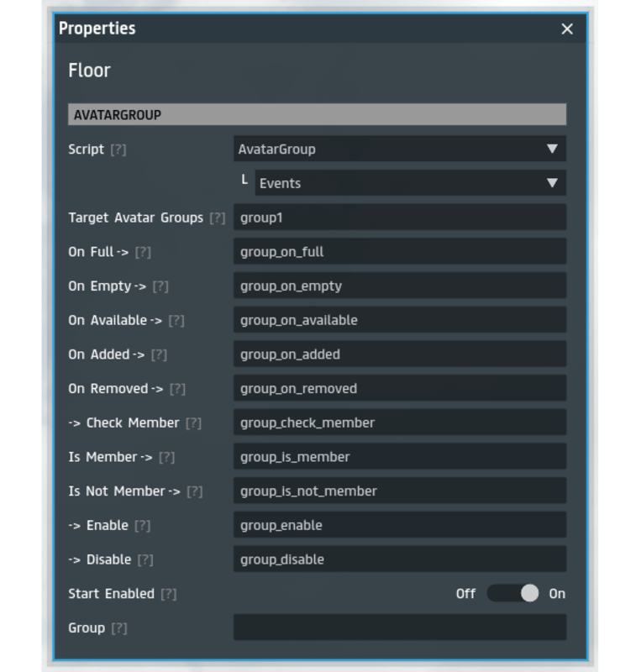
Task: Open help for Target Avatar Groups
Action: click(x=218, y=218)
